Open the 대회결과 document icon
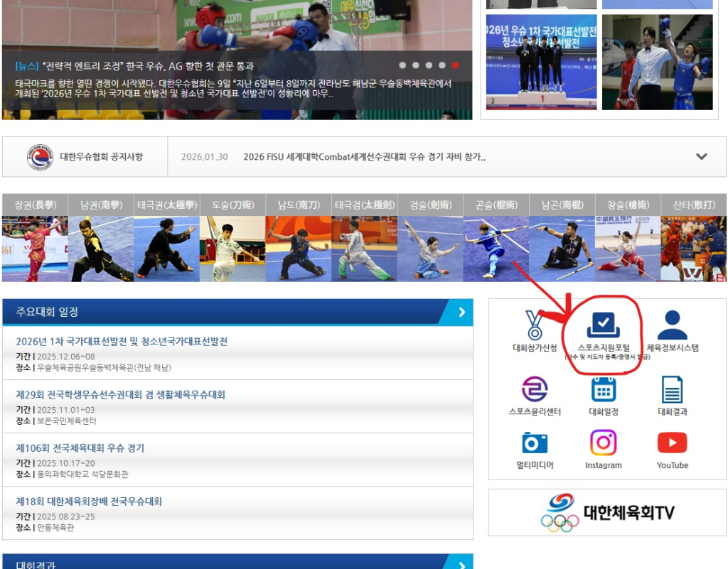Screen dimensions: 728x569 672,389
